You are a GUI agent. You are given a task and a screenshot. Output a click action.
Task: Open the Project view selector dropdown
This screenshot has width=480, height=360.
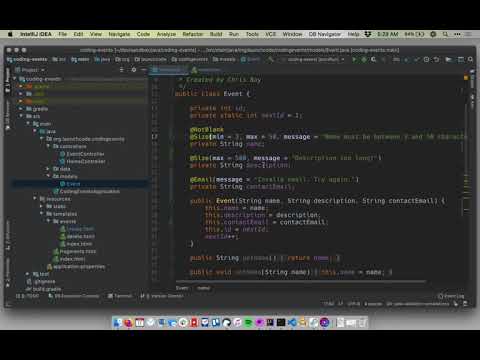coord(30,70)
